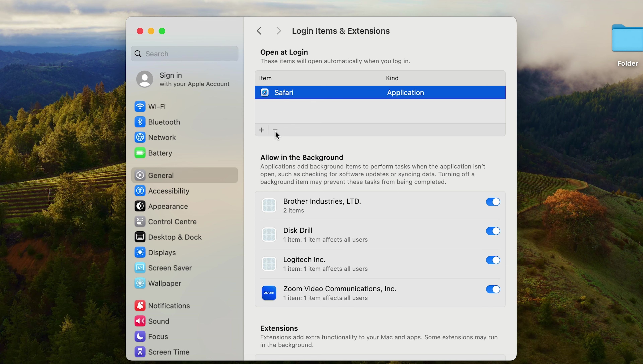Click the green zoom window button
This screenshot has height=364, width=643.
(x=162, y=31)
